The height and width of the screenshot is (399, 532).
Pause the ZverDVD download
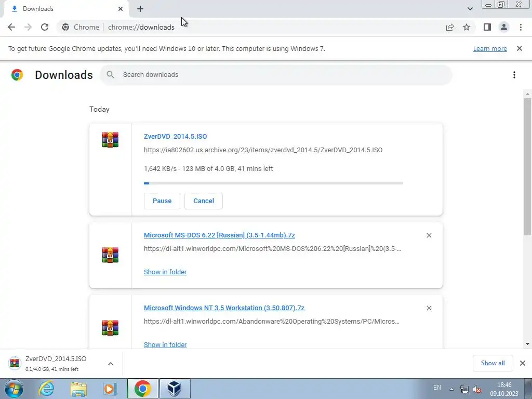[162, 201]
